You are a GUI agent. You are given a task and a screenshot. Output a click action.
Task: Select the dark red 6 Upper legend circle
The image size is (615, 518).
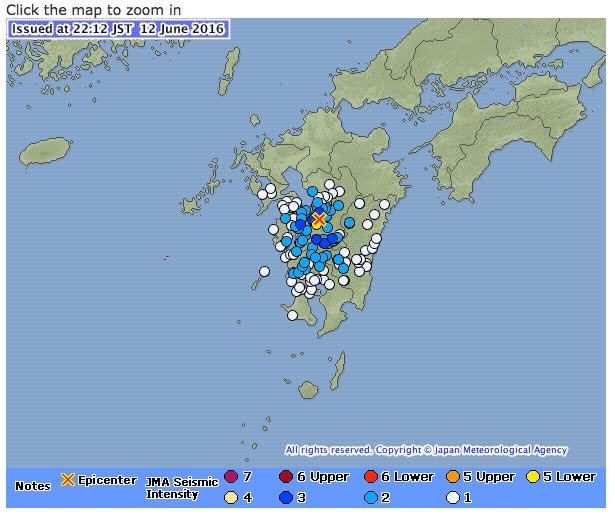tap(287, 477)
